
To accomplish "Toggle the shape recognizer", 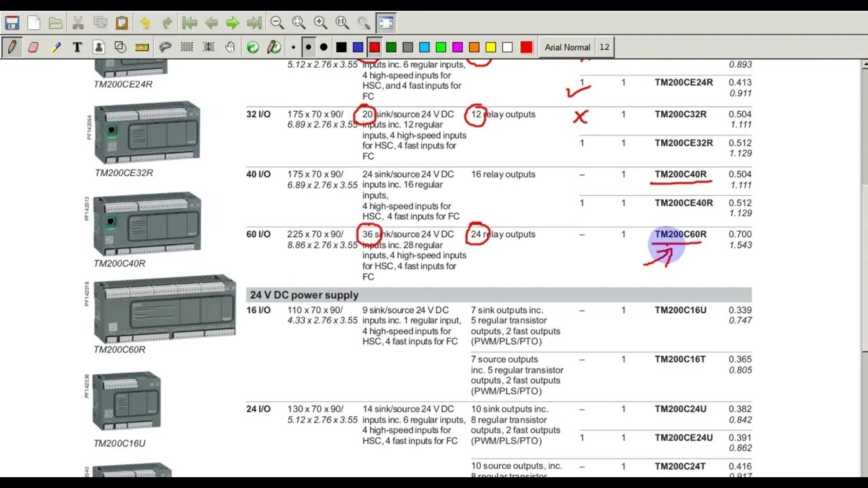I will click(x=121, y=47).
